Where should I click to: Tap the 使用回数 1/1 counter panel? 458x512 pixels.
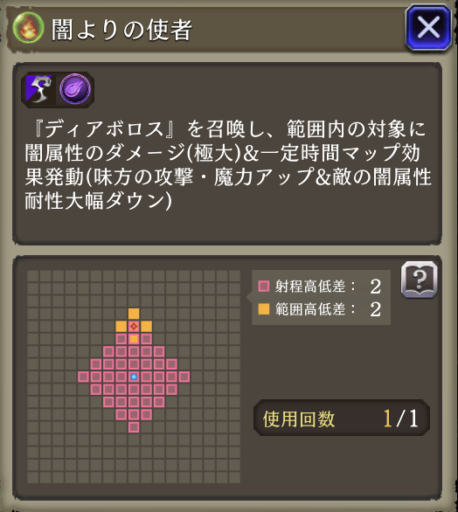point(341,418)
